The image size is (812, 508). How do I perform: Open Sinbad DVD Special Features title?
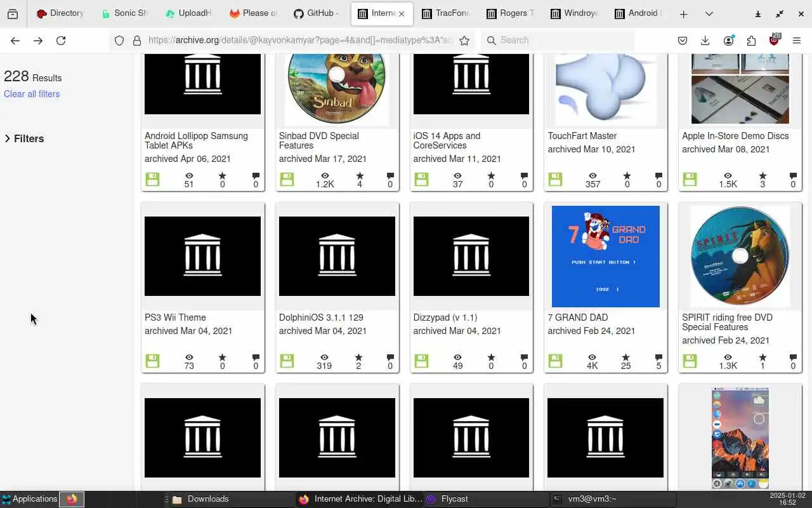point(319,140)
